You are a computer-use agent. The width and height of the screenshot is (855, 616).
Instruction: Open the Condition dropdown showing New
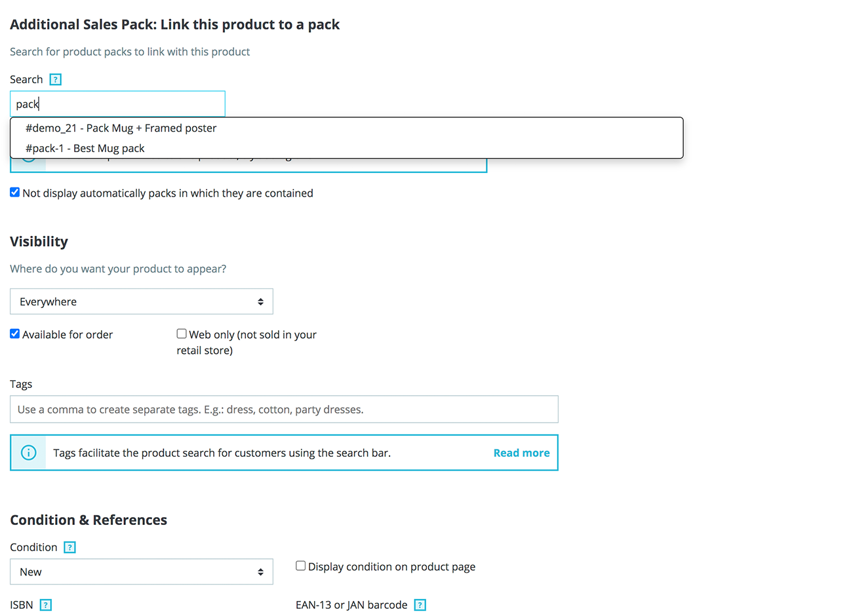point(142,572)
